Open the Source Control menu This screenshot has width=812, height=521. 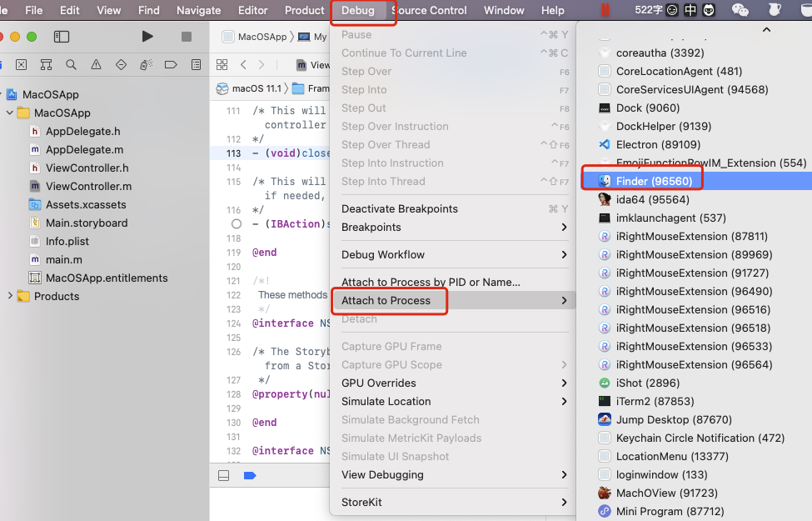[429, 10]
